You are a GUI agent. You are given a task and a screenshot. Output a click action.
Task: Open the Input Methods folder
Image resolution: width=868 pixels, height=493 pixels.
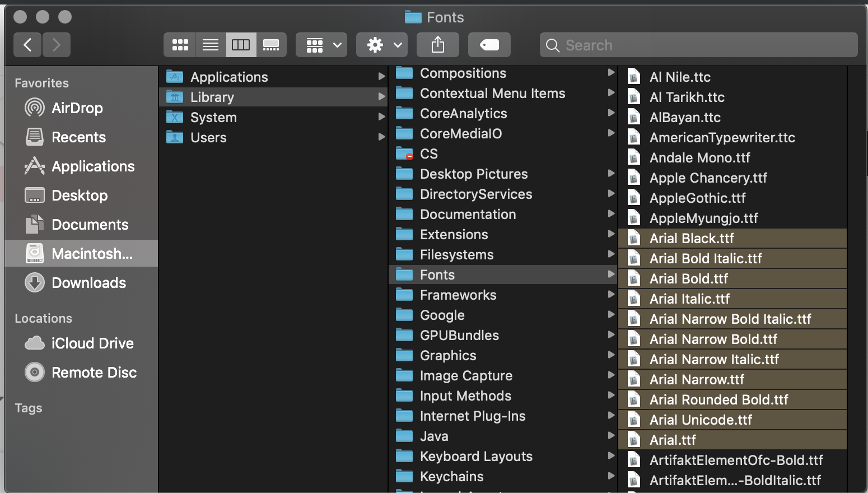click(x=503, y=396)
